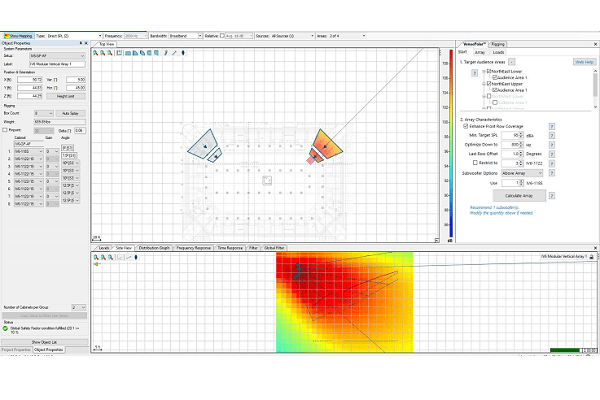
Task: Click the Label input field
Action: click(x=57, y=64)
